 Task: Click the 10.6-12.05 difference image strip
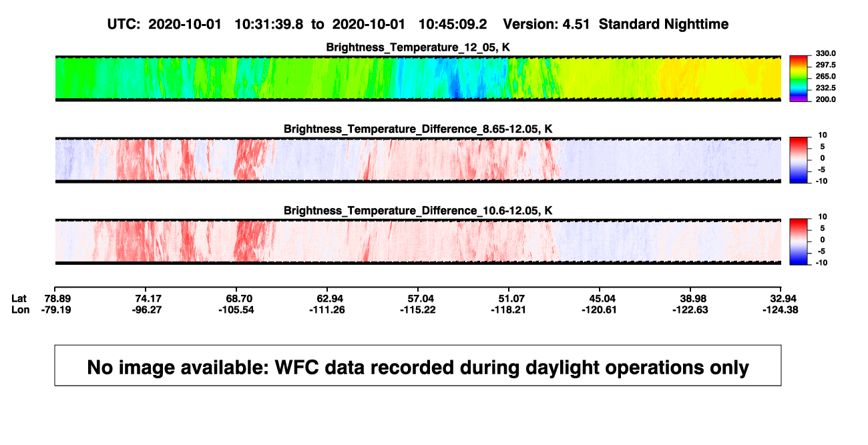(x=418, y=242)
